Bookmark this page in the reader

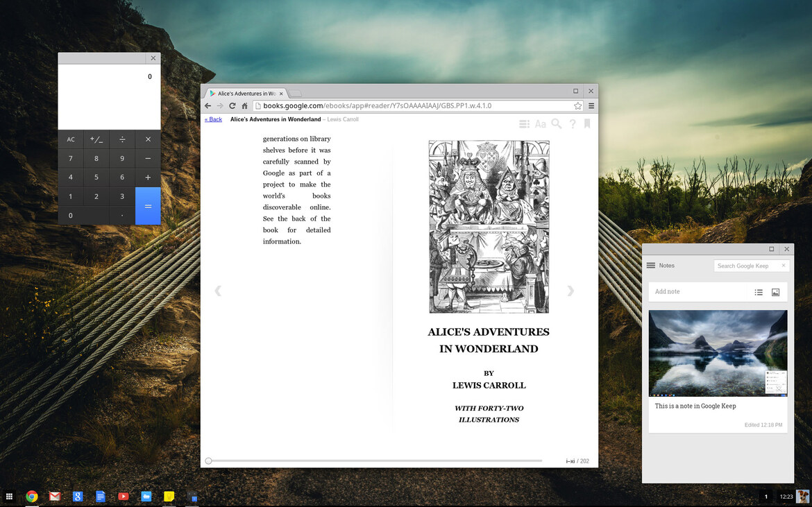(586, 123)
